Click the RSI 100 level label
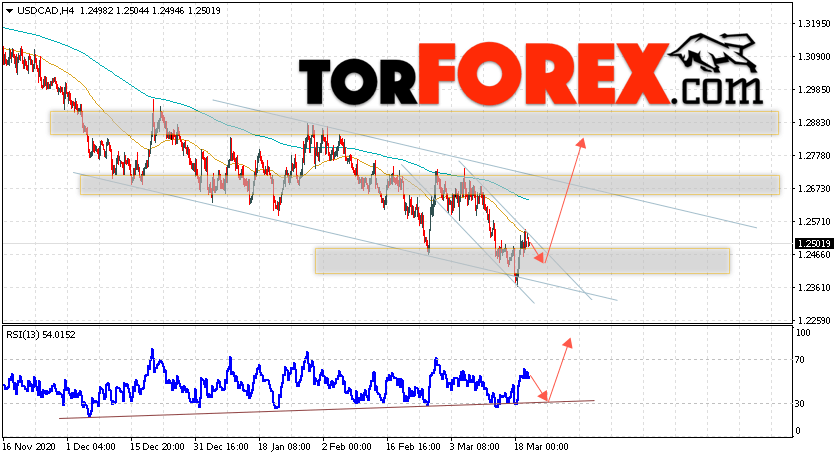This screenshot has width=838, height=458. click(x=803, y=333)
